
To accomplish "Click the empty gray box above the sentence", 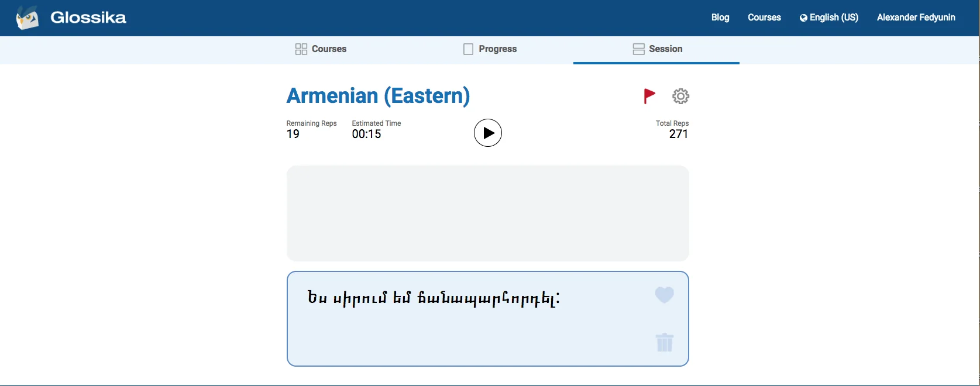I will (x=487, y=213).
